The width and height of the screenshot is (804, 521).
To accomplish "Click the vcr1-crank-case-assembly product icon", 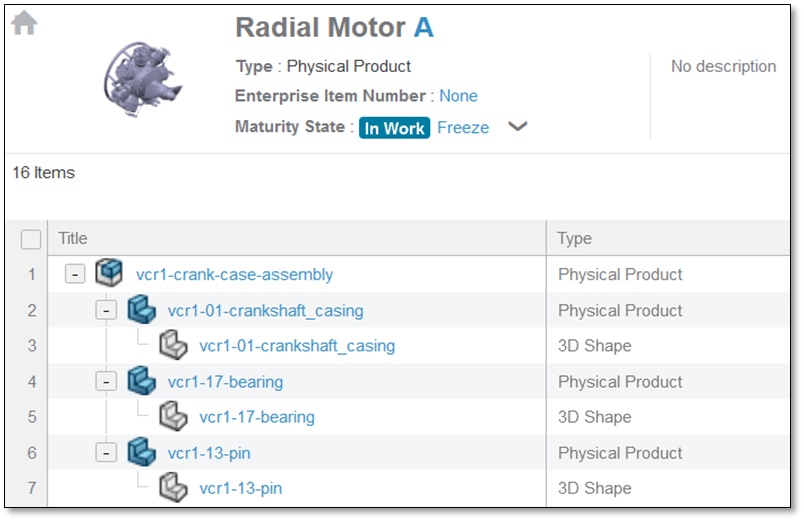I will coord(108,274).
